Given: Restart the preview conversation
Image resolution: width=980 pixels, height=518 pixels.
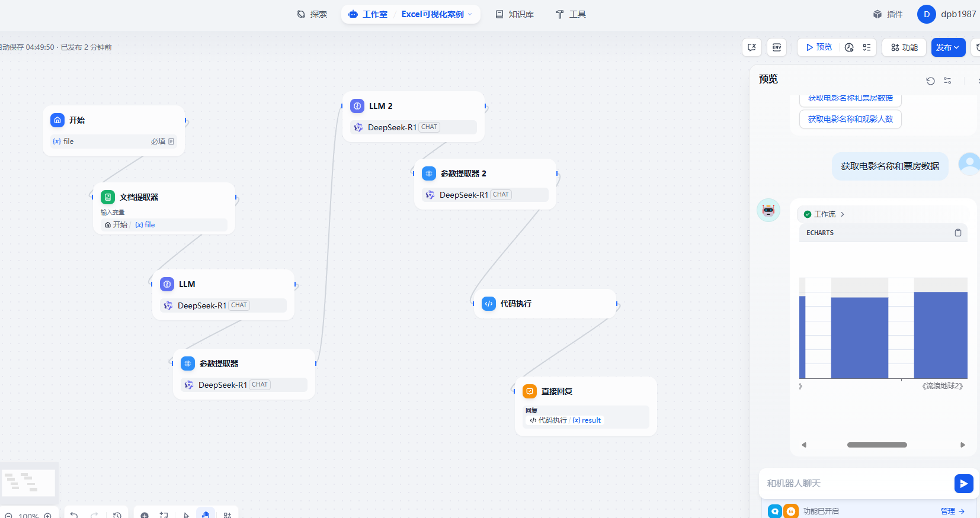Looking at the screenshot, I should click(930, 81).
